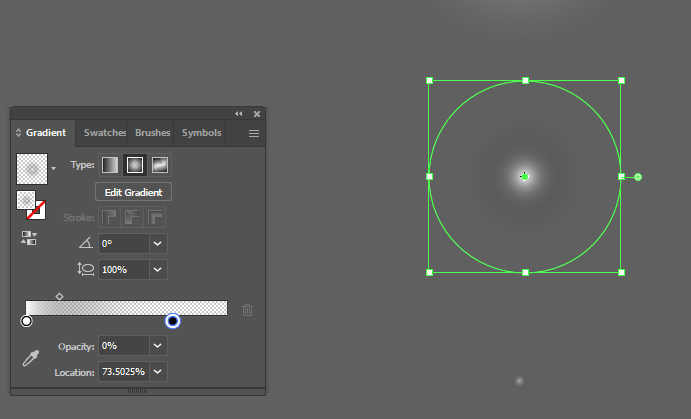Select the Fill gradient box
The width and height of the screenshot is (691, 419).
(26, 200)
